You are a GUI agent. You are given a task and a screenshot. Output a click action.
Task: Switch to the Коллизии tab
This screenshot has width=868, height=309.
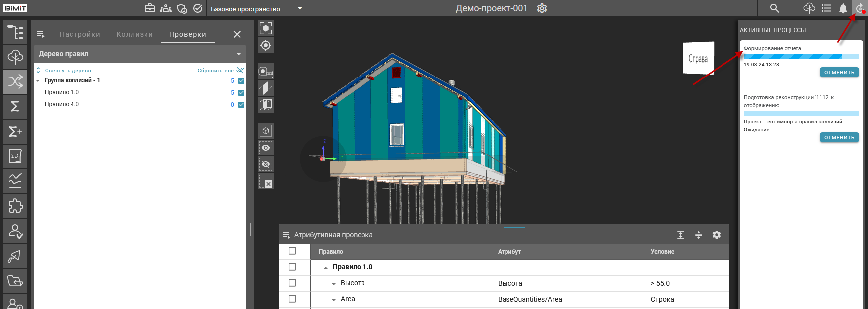point(135,34)
